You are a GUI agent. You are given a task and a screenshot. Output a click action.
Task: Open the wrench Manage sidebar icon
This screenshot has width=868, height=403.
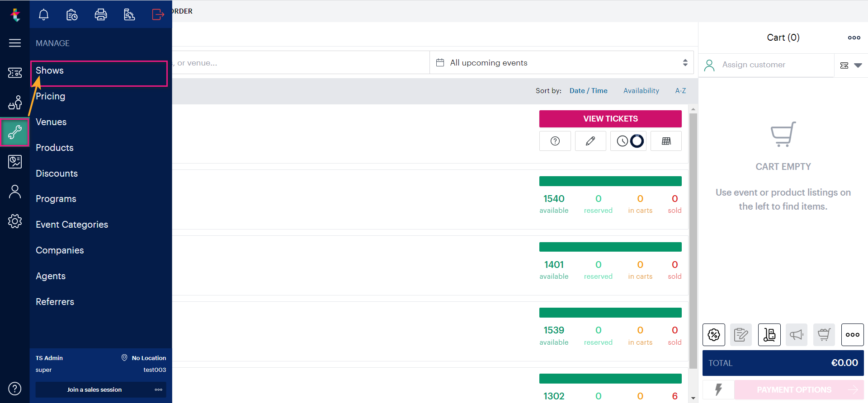15,132
